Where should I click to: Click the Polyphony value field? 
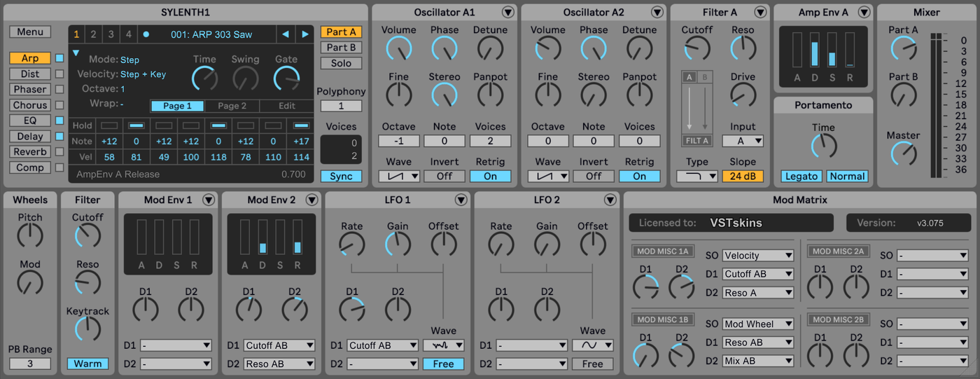click(x=341, y=106)
